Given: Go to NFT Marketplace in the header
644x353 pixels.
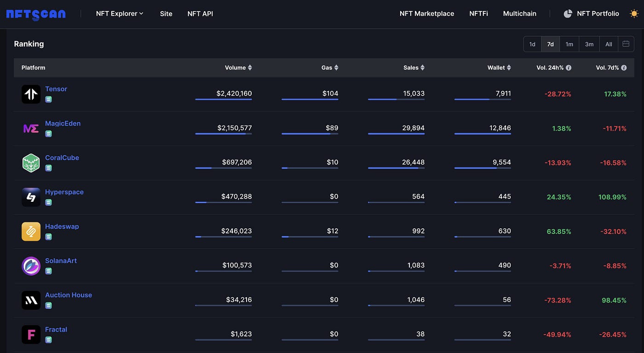Looking at the screenshot, I should pyautogui.click(x=427, y=14).
